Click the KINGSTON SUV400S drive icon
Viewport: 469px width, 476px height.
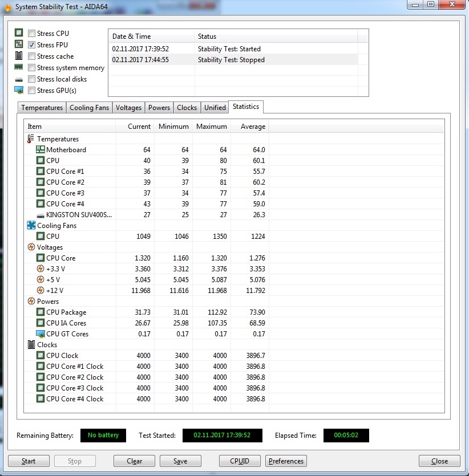41,215
